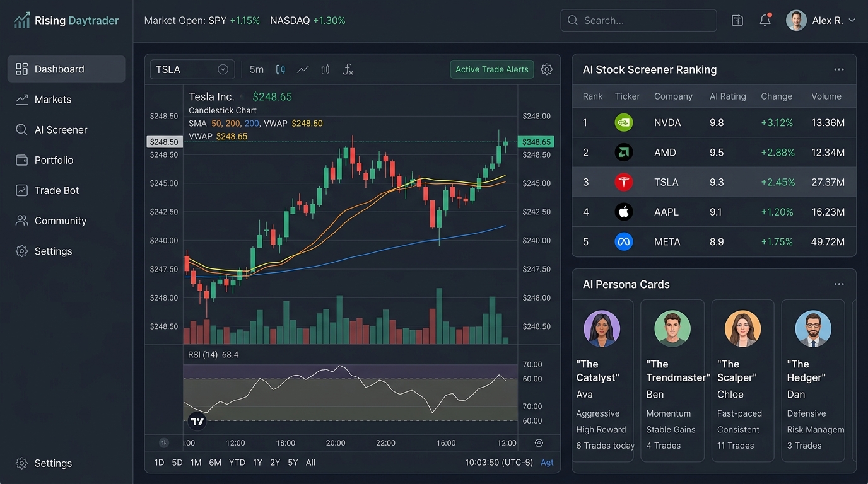Open AI Persona Cards options menu

tap(839, 284)
